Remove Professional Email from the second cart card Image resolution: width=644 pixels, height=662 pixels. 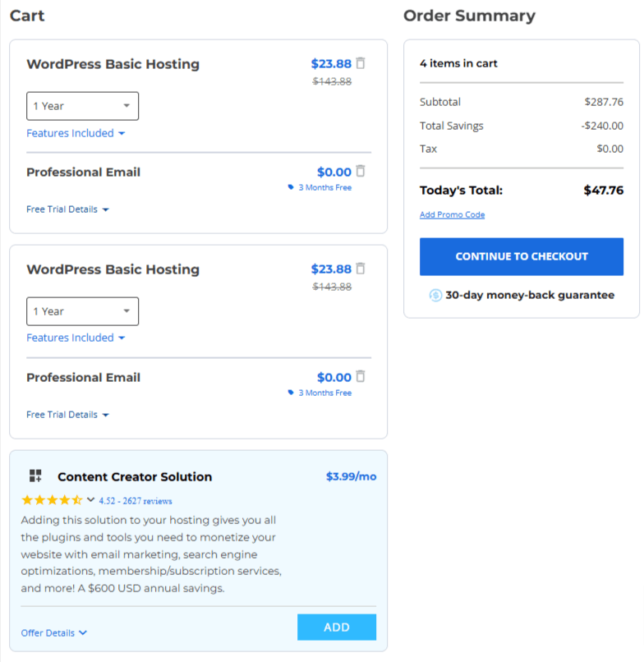point(361,377)
